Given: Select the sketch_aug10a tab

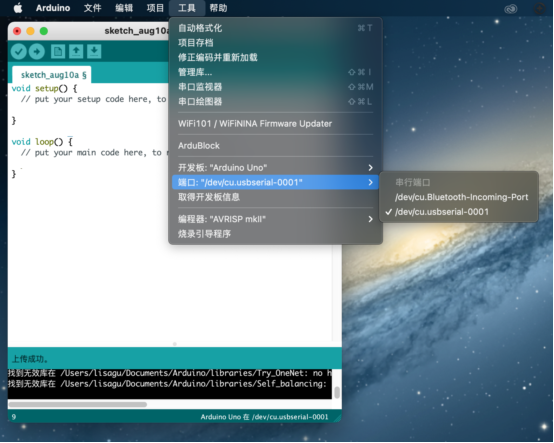Looking at the screenshot, I should 52,75.
